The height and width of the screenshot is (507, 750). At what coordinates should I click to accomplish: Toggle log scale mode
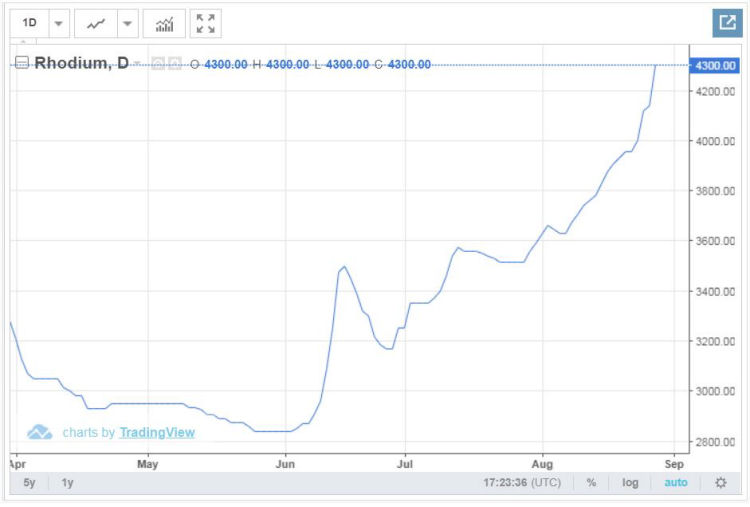pyautogui.click(x=630, y=483)
